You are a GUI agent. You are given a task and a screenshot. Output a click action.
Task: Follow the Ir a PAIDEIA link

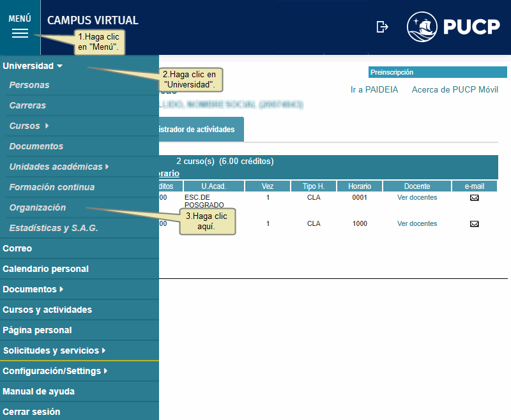click(x=374, y=89)
